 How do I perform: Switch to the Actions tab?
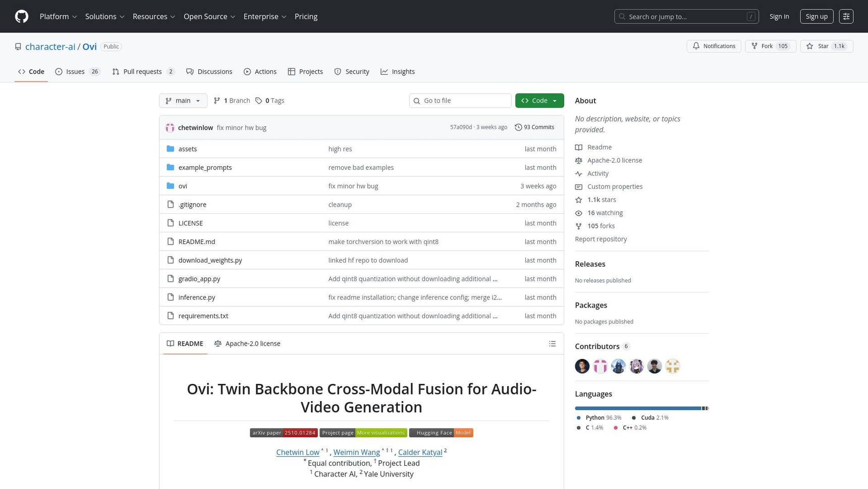pos(260,72)
